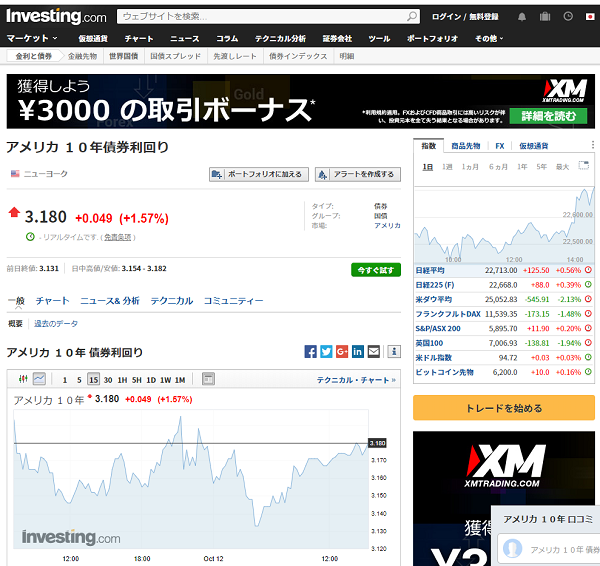The image size is (600, 566).
Task: Share on Facebook icon
Action: point(310,351)
